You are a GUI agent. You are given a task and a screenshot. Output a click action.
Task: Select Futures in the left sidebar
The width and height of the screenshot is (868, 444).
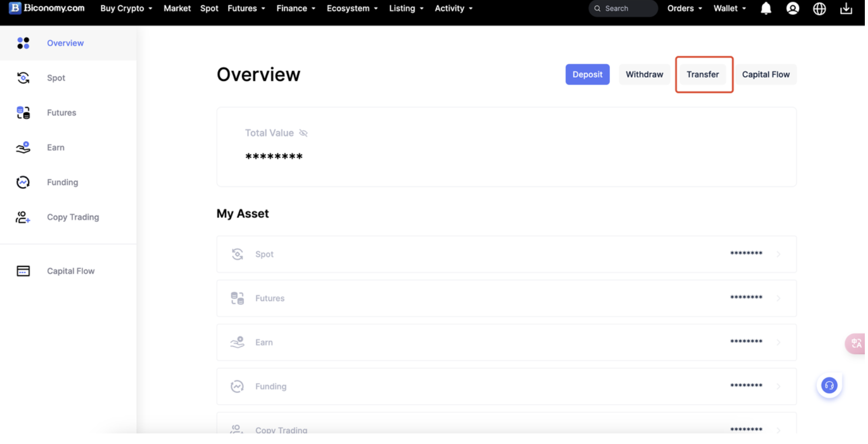point(62,113)
